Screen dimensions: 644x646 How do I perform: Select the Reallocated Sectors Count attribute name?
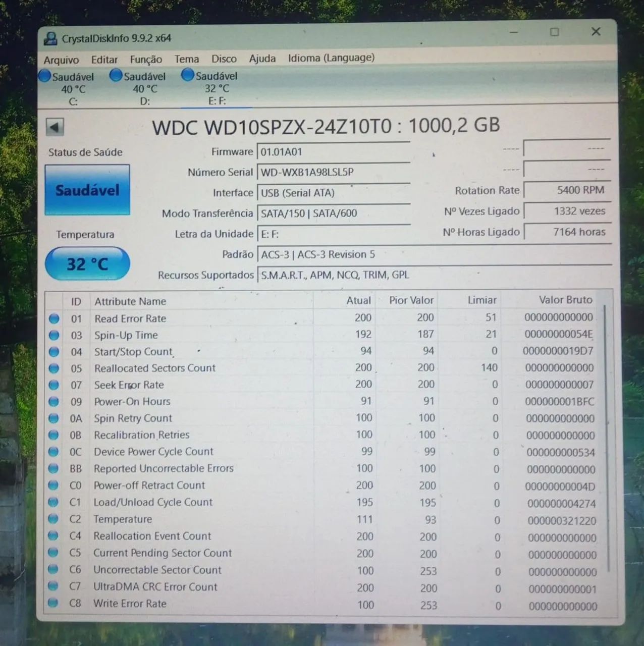pyautogui.click(x=155, y=368)
